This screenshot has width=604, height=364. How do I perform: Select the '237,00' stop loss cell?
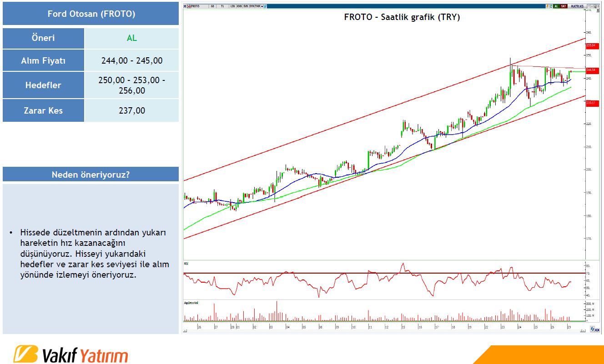pos(132,110)
